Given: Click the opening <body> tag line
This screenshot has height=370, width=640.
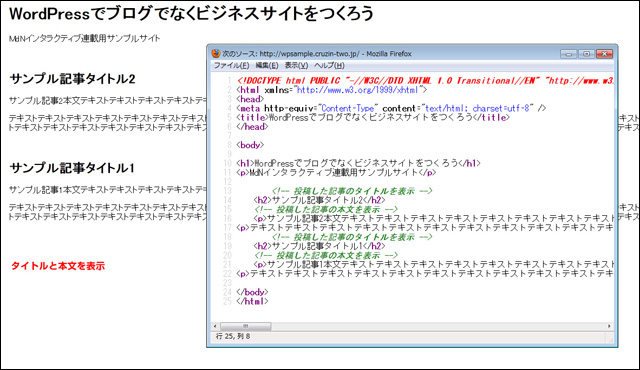Looking at the screenshot, I should pos(250,145).
